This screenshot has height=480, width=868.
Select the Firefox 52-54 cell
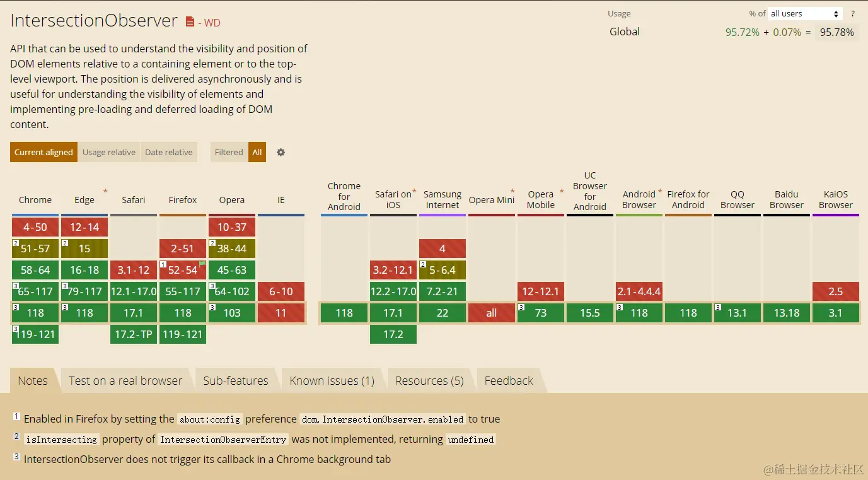(x=183, y=270)
